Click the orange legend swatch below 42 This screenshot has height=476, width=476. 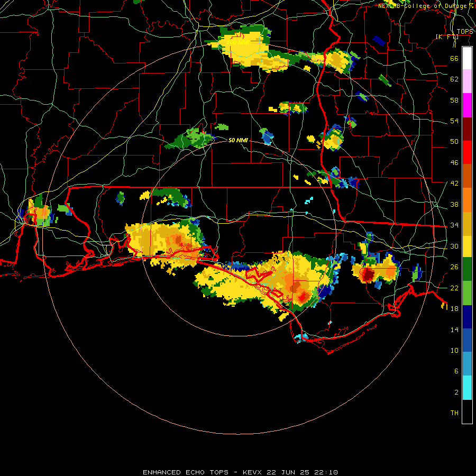(x=467, y=200)
